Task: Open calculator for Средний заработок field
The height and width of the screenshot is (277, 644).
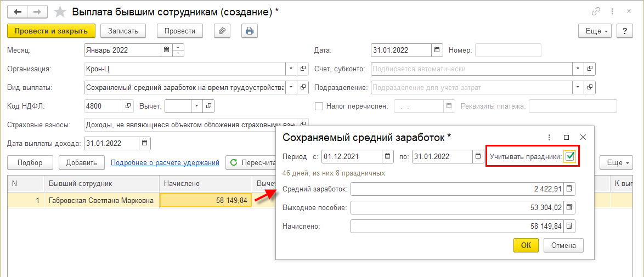Action: [569, 189]
